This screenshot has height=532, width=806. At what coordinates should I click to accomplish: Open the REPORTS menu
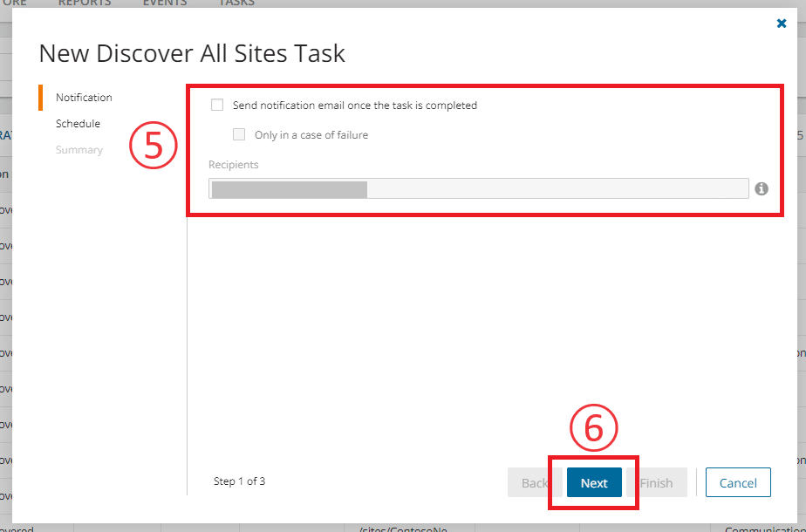[85, 3]
